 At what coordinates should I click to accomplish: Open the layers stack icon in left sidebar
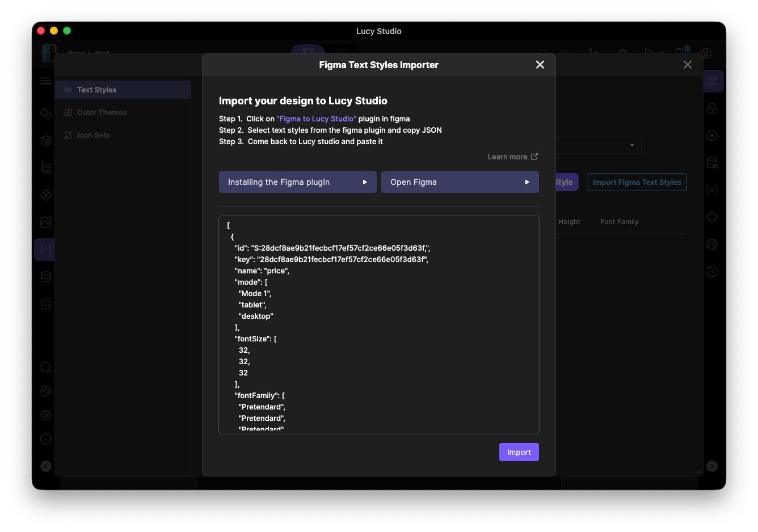pyautogui.click(x=46, y=141)
